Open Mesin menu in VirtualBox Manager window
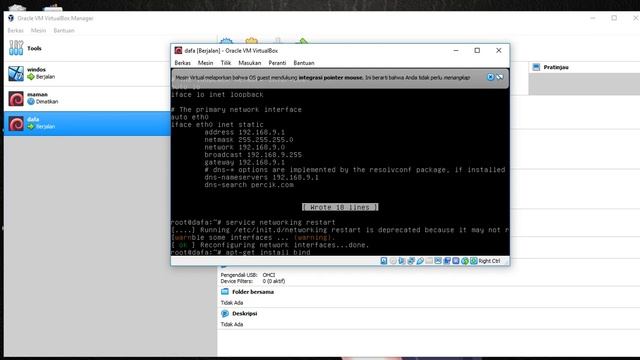The width and height of the screenshot is (640, 360). coord(38,31)
